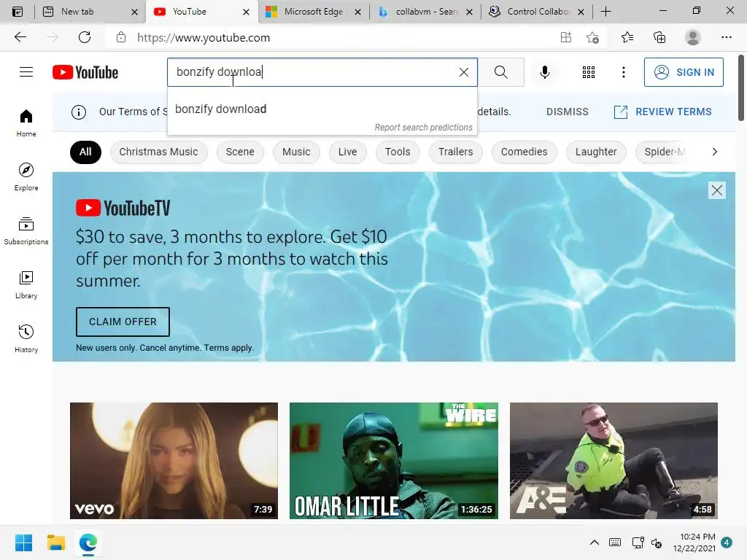
Task: Go back with browser back arrow
Action: coord(20,37)
